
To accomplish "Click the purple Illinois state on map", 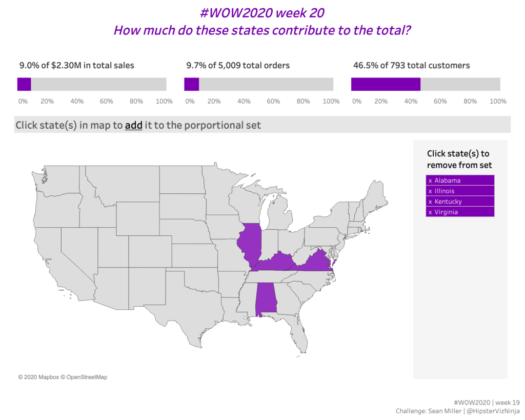I will (x=251, y=244).
